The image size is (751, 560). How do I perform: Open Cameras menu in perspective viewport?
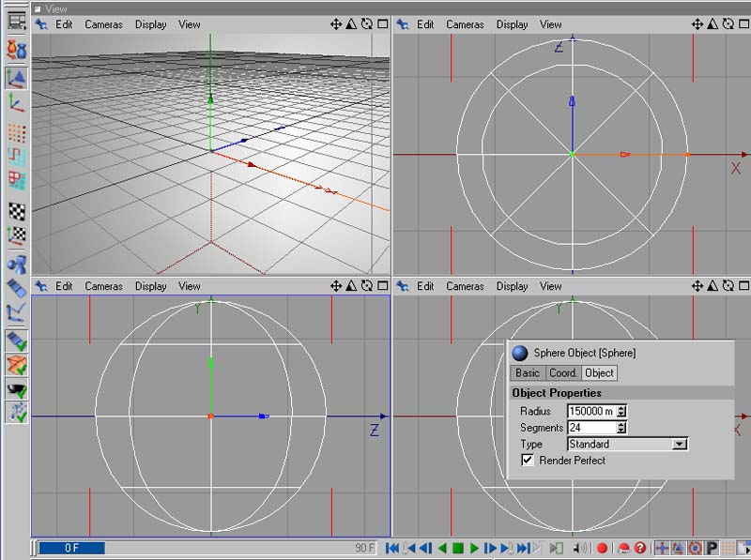(x=103, y=24)
